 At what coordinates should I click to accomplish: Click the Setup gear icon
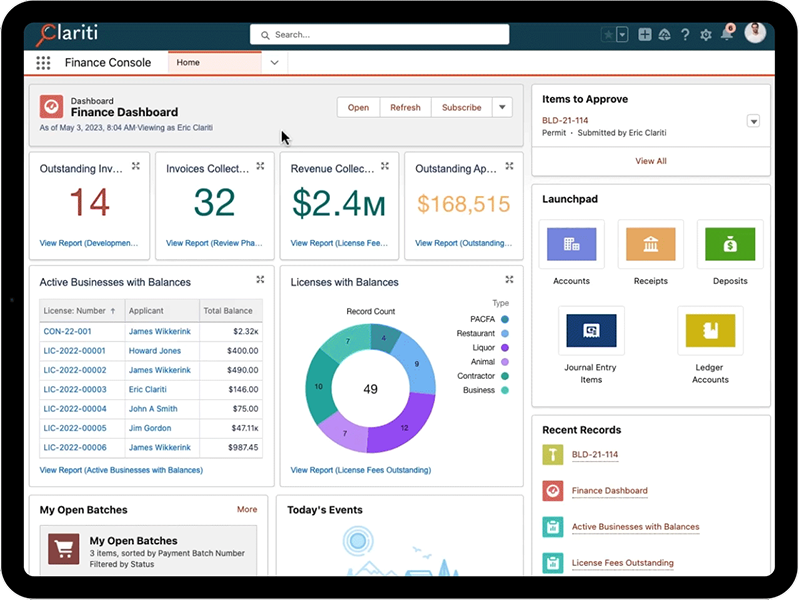point(707,33)
